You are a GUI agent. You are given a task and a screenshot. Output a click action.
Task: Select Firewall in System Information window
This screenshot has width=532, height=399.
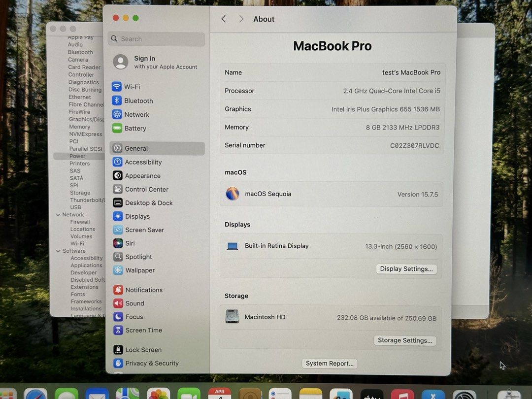click(x=80, y=222)
